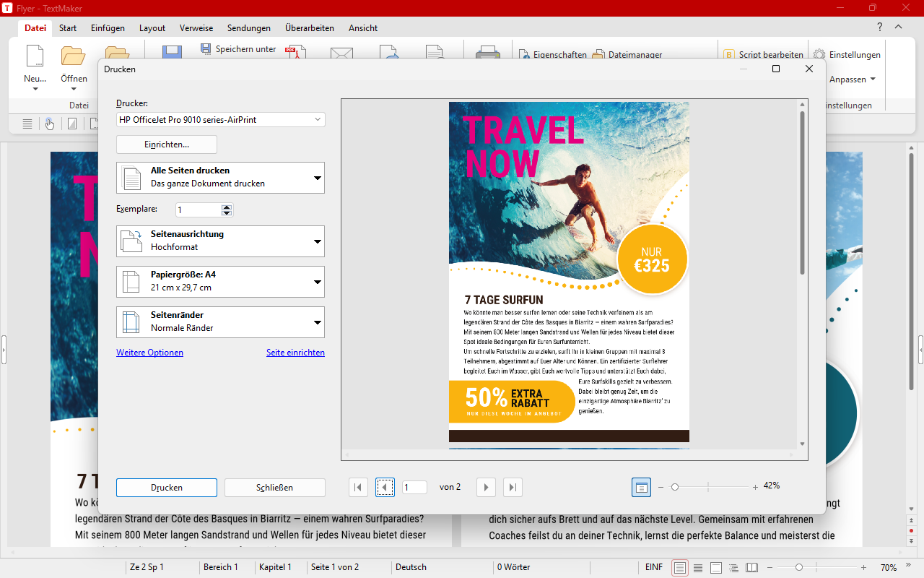Switch to the Start tab
The image size is (924, 578).
pos(68,28)
